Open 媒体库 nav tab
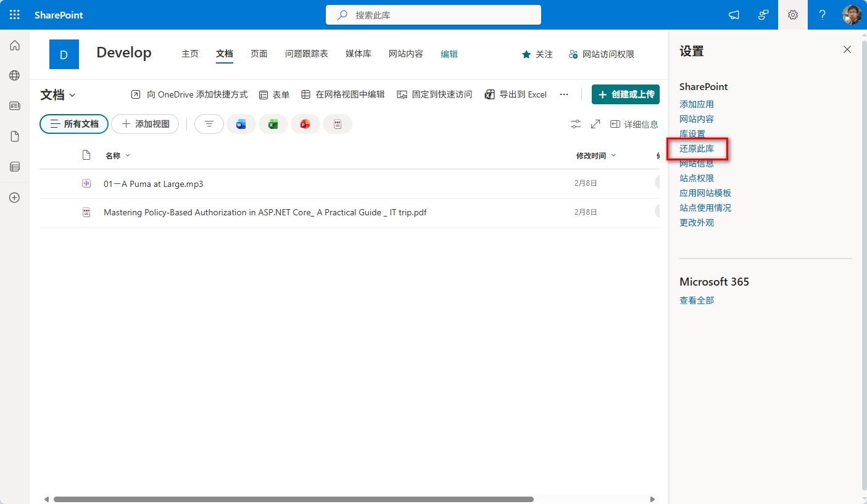This screenshot has width=867, height=504. [359, 54]
